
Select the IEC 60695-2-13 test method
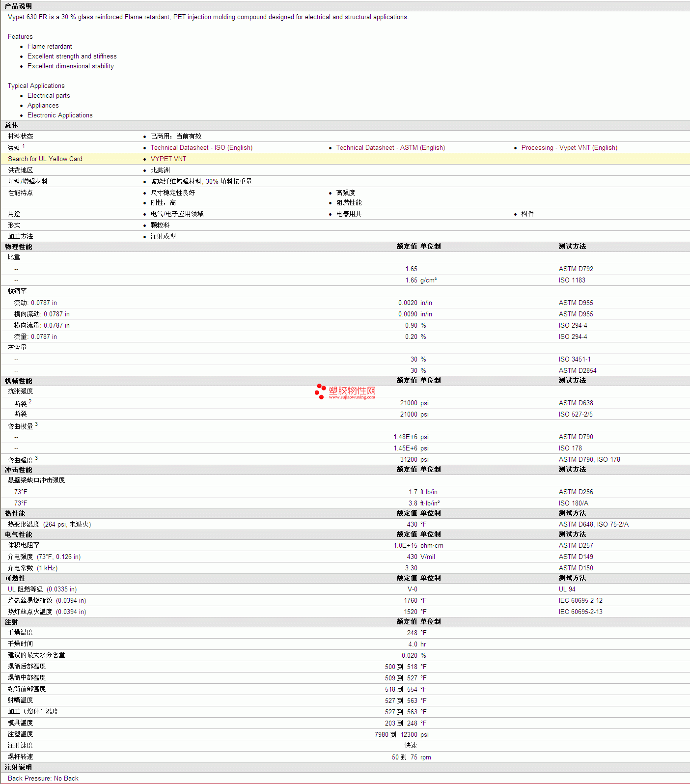(580, 612)
